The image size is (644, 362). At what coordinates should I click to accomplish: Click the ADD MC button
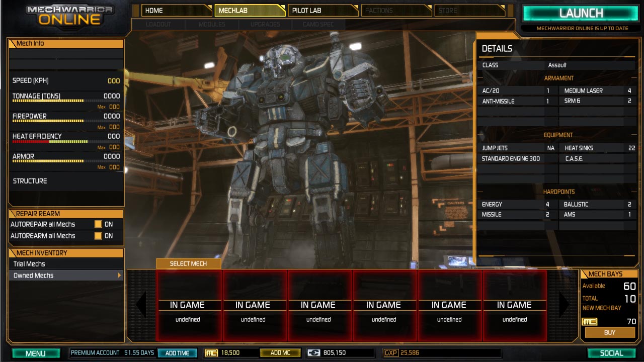point(280,353)
